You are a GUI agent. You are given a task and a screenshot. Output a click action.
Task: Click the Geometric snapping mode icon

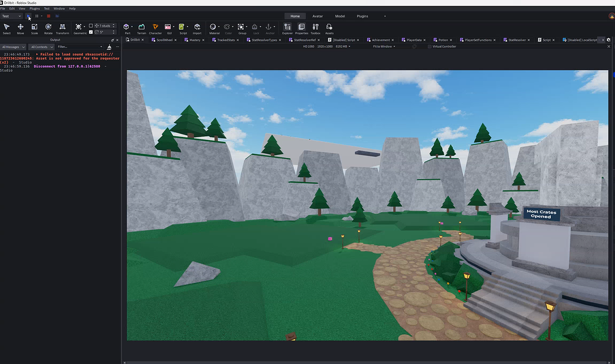[78, 27]
